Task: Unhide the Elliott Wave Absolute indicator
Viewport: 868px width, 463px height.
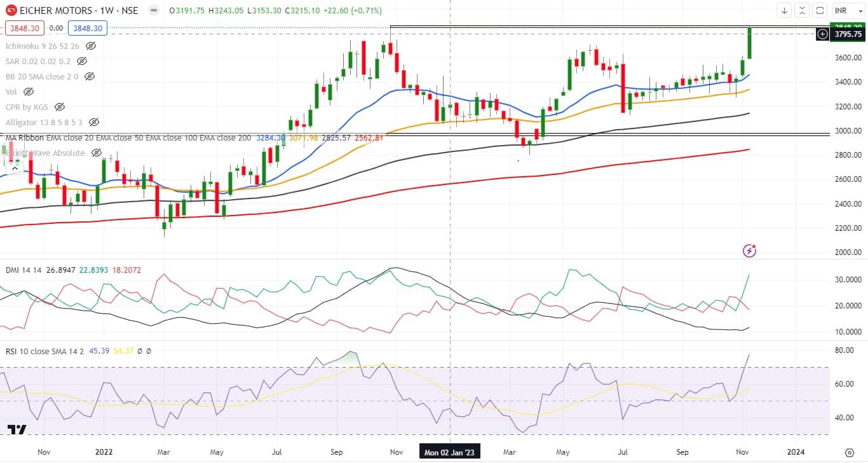Action: tap(97, 153)
